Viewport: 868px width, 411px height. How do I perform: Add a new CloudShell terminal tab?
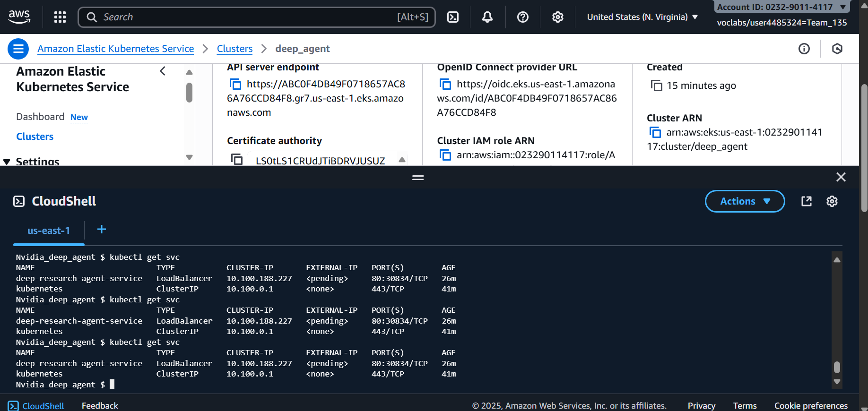point(102,229)
